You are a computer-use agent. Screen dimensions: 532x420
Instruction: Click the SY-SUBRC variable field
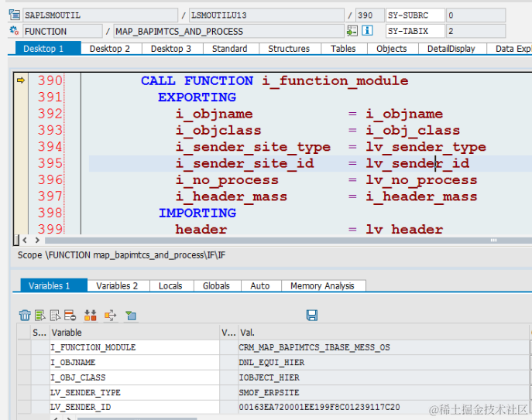tap(415, 15)
